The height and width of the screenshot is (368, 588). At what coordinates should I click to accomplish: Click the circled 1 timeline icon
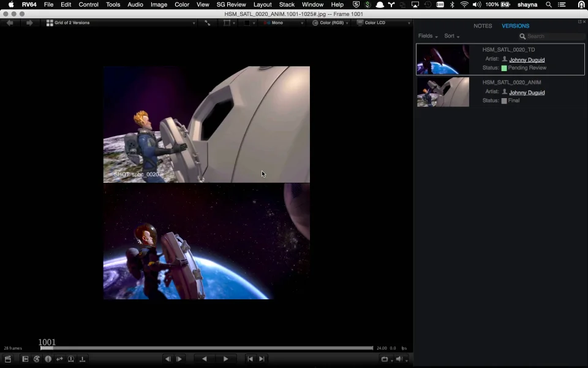pos(71,359)
